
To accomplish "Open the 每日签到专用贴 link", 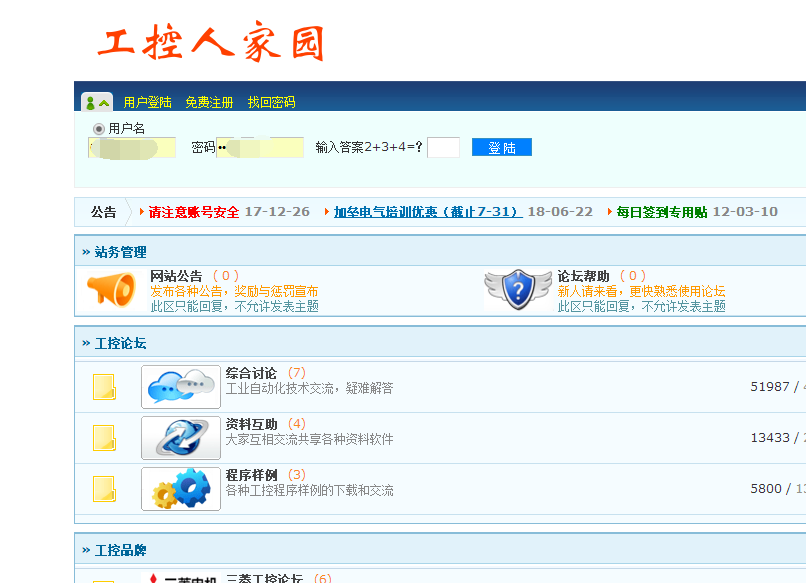I will (x=661, y=212).
